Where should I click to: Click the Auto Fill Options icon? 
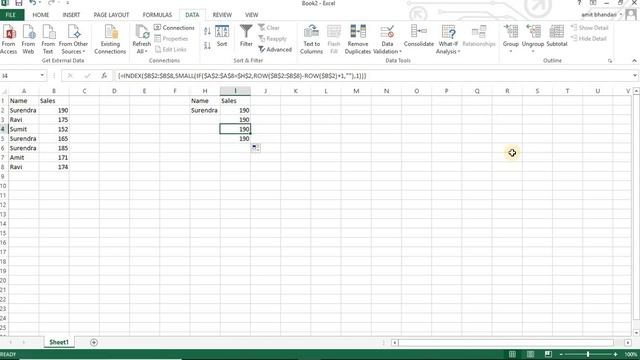[x=256, y=148]
